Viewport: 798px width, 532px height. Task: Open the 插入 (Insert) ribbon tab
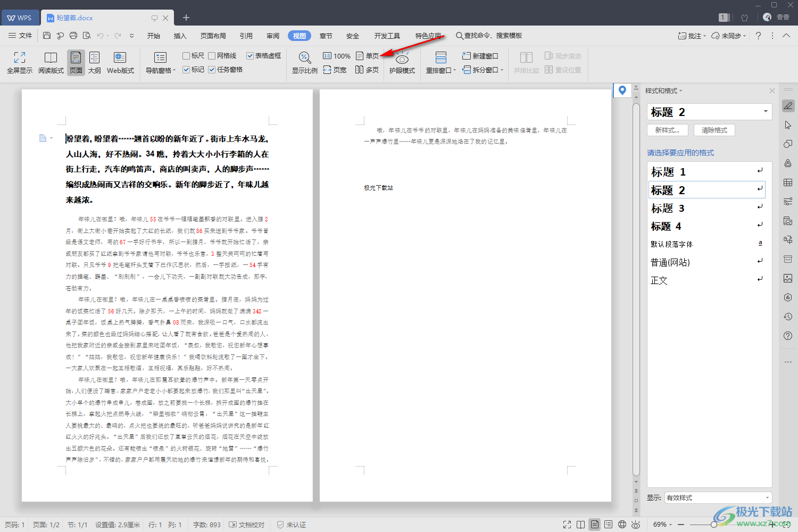click(x=180, y=36)
